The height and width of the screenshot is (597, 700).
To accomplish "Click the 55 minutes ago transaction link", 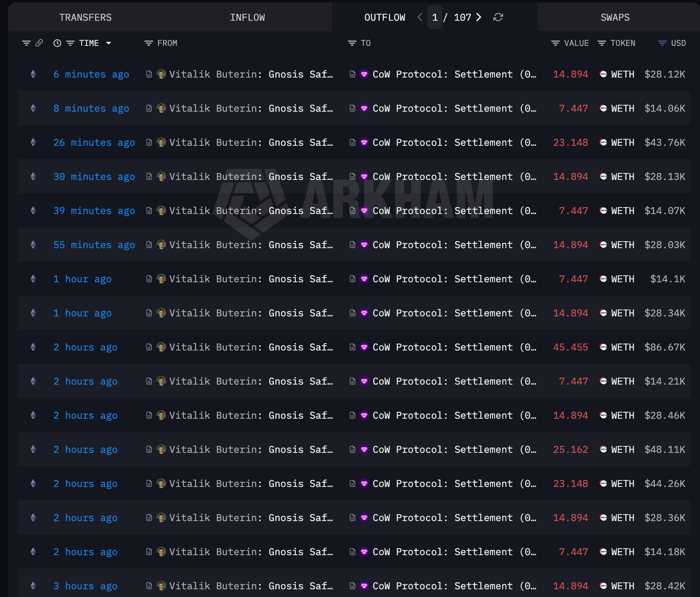I will coord(94,244).
